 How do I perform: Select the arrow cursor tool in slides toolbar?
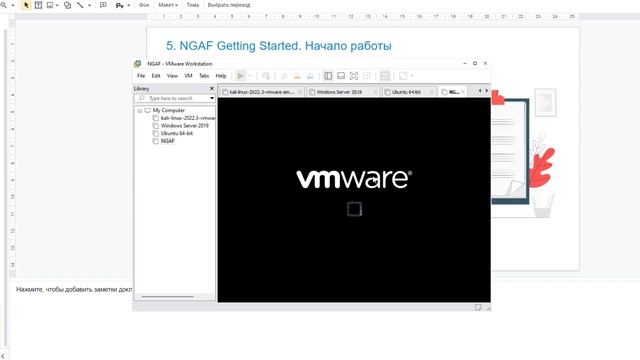point(27,5)
